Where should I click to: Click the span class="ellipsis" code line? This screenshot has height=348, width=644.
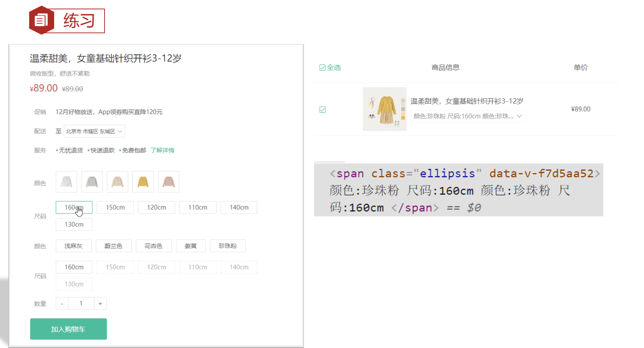point(465,173)
